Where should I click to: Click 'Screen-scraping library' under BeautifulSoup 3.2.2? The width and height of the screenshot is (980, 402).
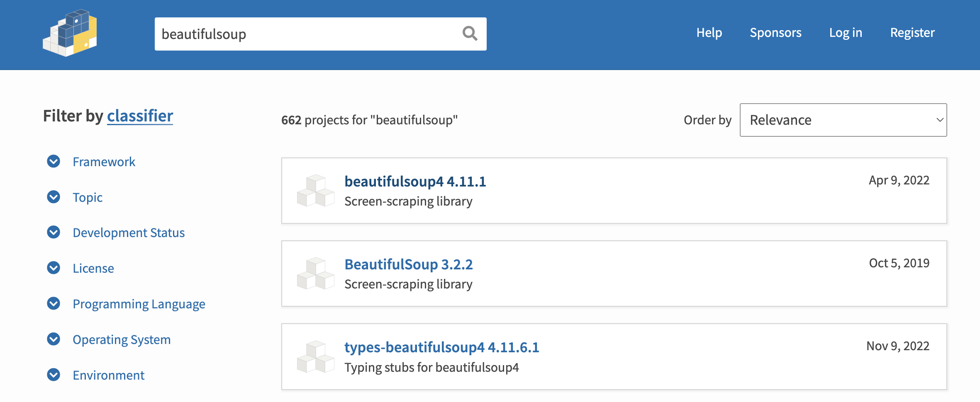click(x=408, y=284)
